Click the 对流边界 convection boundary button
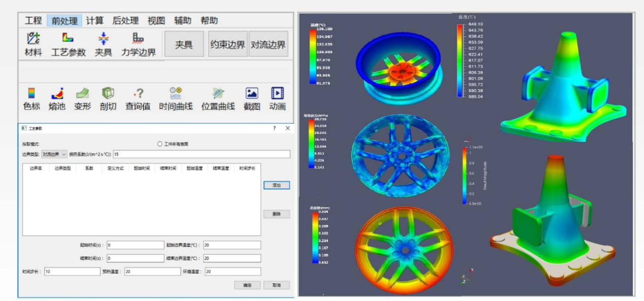The width and height of the screenshot is (644, 301). 268,45
